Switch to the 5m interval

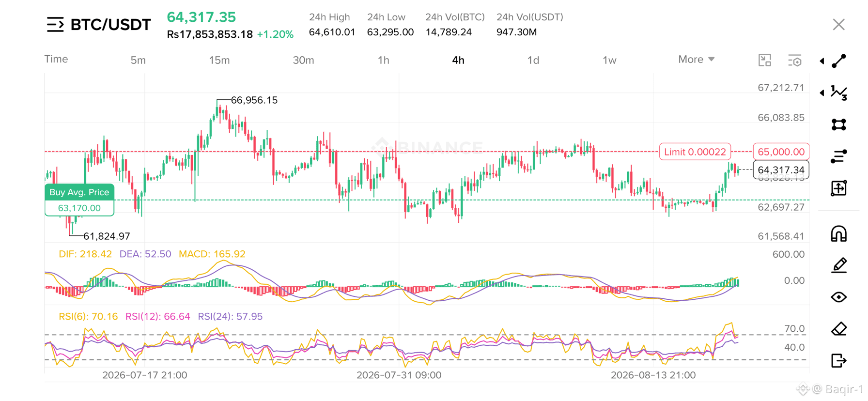138,60
